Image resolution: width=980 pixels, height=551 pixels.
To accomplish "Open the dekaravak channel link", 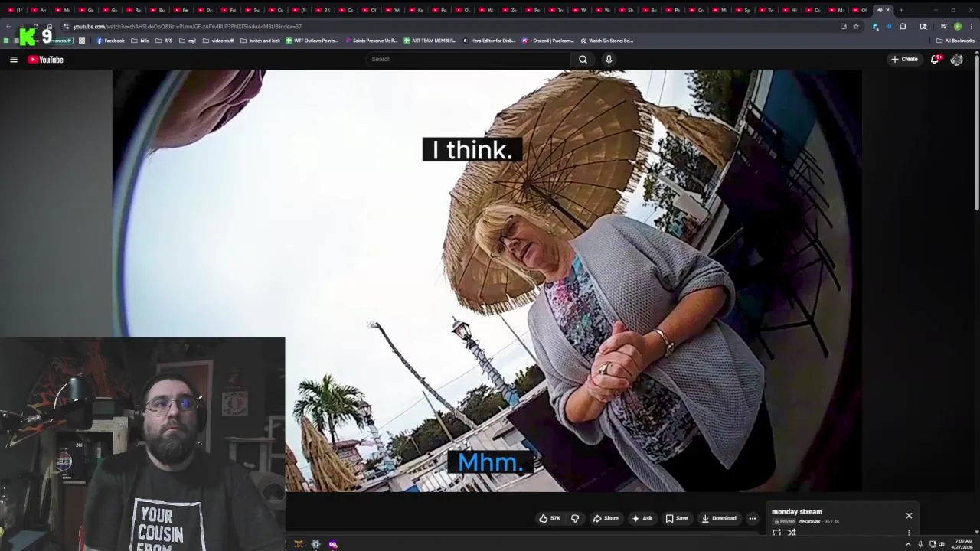I will point(809,522).
